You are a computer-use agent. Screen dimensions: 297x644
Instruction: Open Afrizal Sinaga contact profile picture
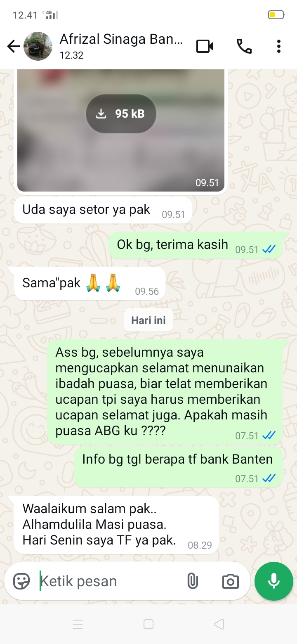[38, 46]
